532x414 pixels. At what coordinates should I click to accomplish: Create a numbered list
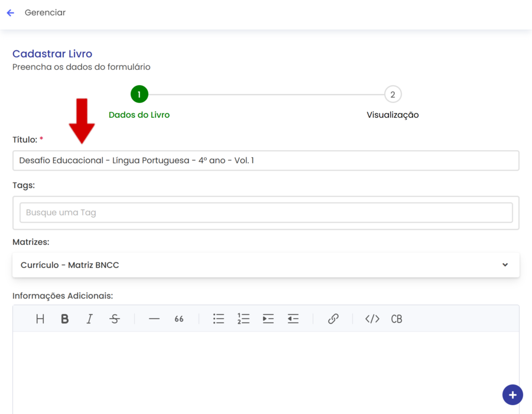pyautogui.click(x=244, y=319)
